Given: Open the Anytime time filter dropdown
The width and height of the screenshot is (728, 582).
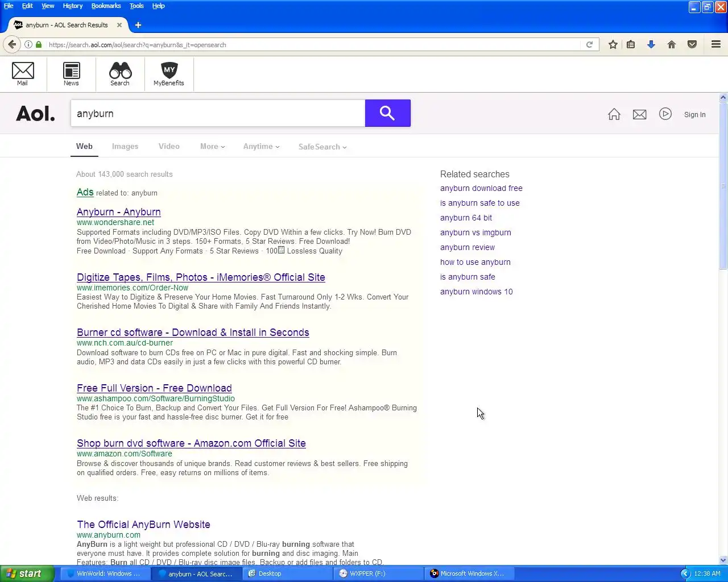Looking at the screenshot, I should pyautogui.click(x=261, y=147).
